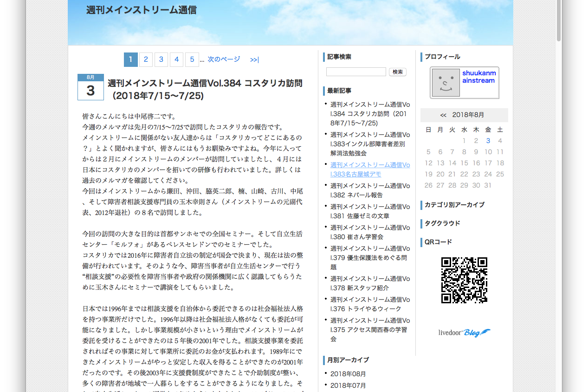The height and width of the screenshot is (392, 588).
Task: Click the search keyword input field
Action: (356, 72)
